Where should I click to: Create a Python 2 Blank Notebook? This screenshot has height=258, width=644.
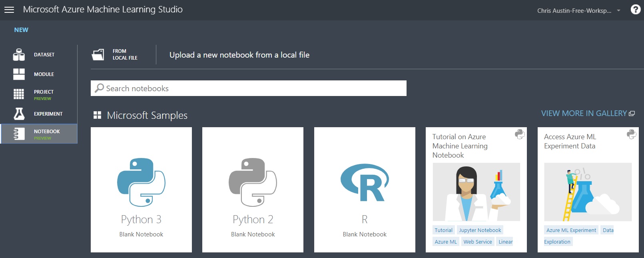pyautogui.click(x=253, y=190)
